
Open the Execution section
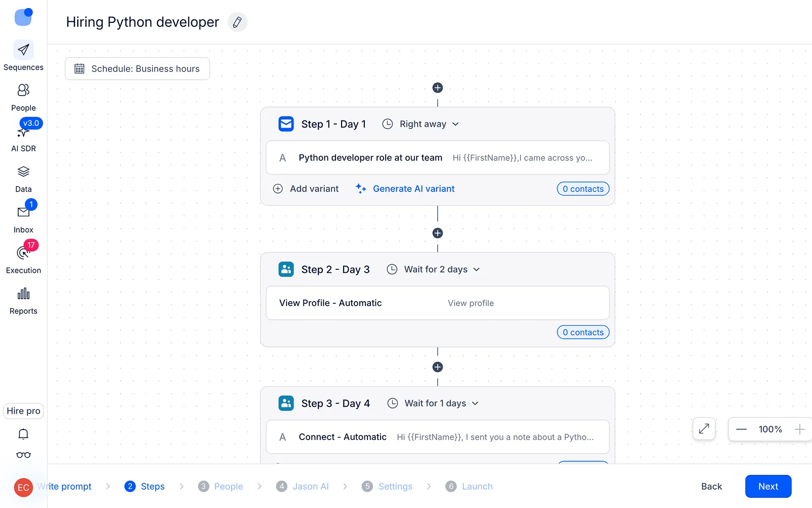click(x=23, y=260)
